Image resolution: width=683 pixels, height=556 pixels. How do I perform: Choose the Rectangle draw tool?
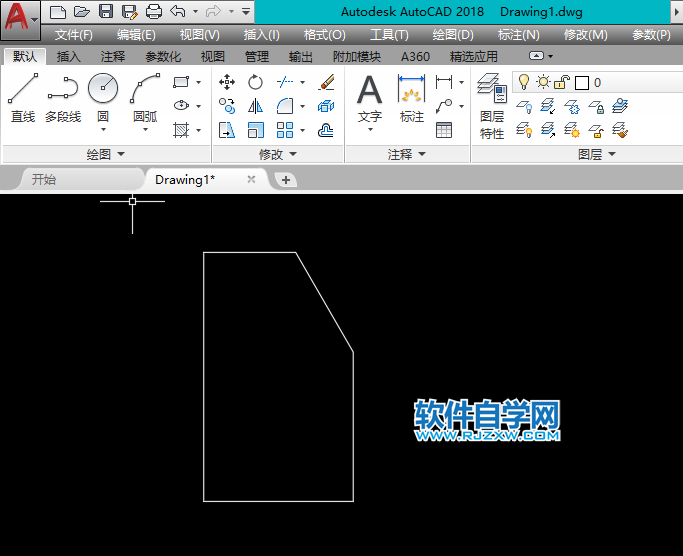click(x=181, y=82)
